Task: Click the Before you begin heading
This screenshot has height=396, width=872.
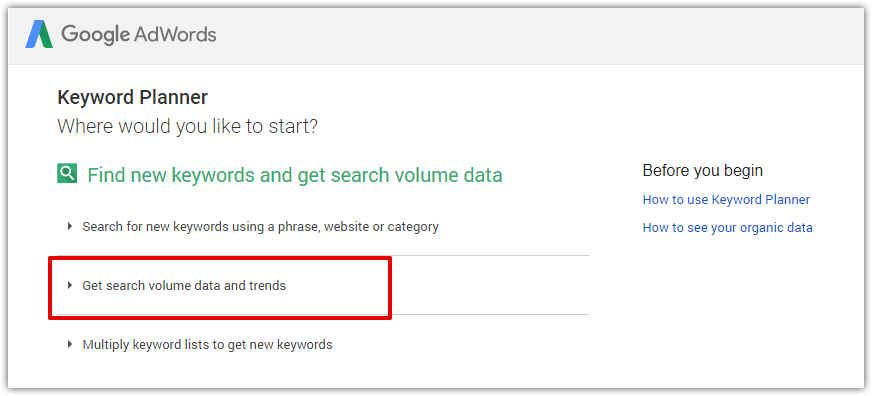Action: click(702, 170)
